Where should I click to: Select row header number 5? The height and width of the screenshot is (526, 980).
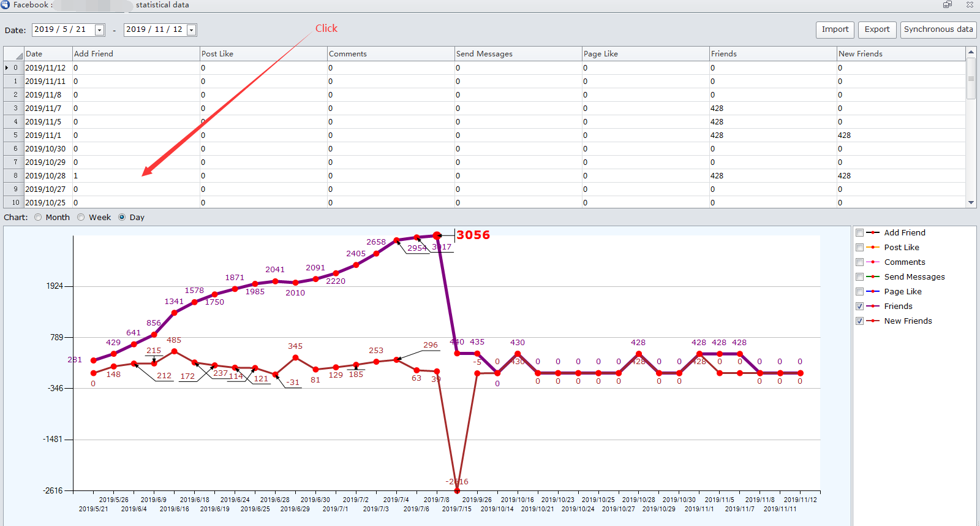(13, 135)
